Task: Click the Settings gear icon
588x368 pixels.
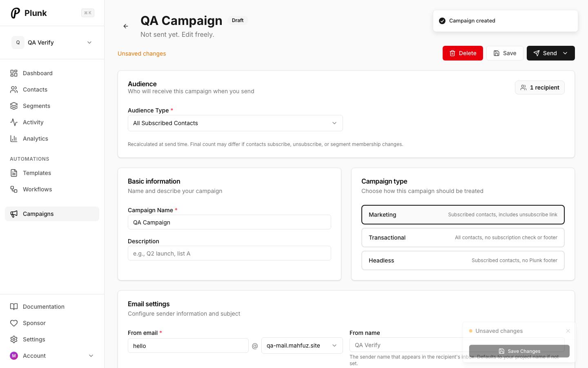Action: tap(14, 339)
